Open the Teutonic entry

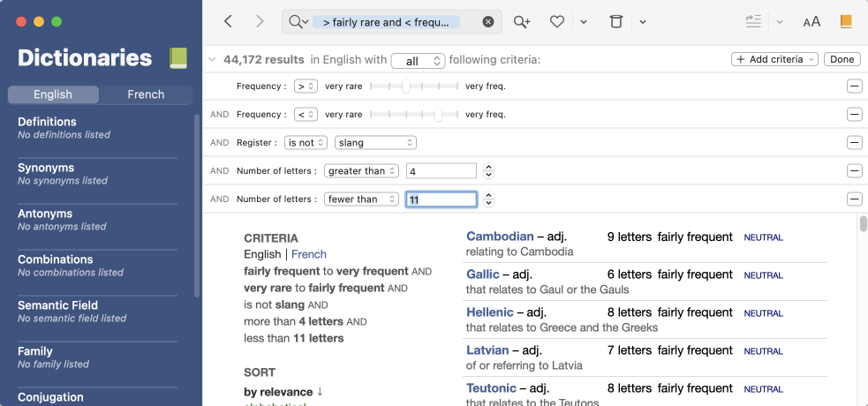click(491, 387)
